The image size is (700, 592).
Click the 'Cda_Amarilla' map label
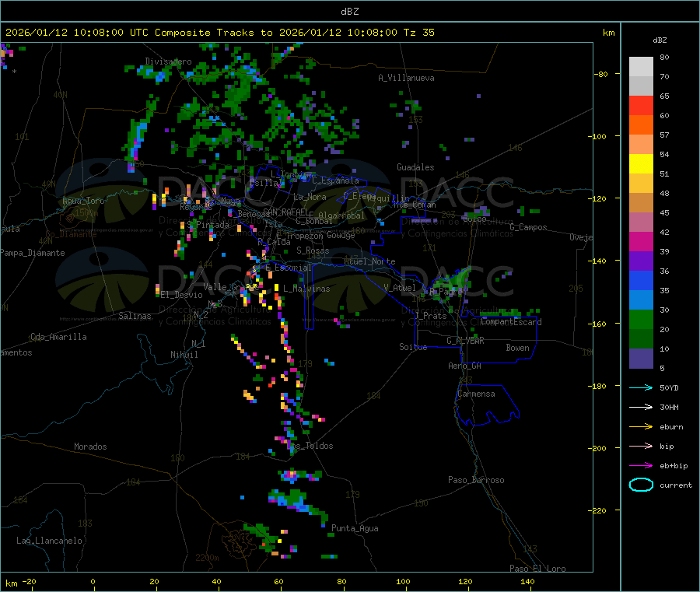(58, 337)
